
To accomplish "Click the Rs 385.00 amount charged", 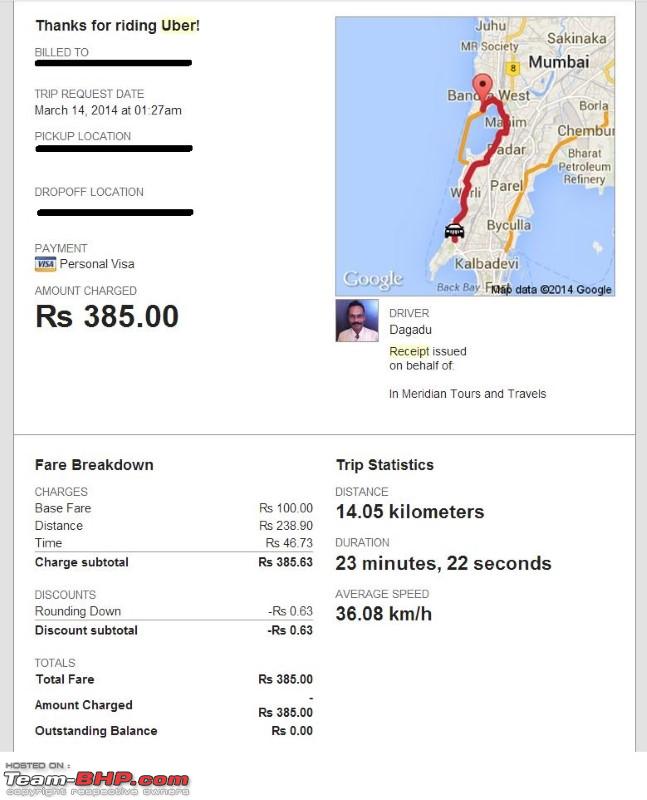I will click(x=107, y=316).
